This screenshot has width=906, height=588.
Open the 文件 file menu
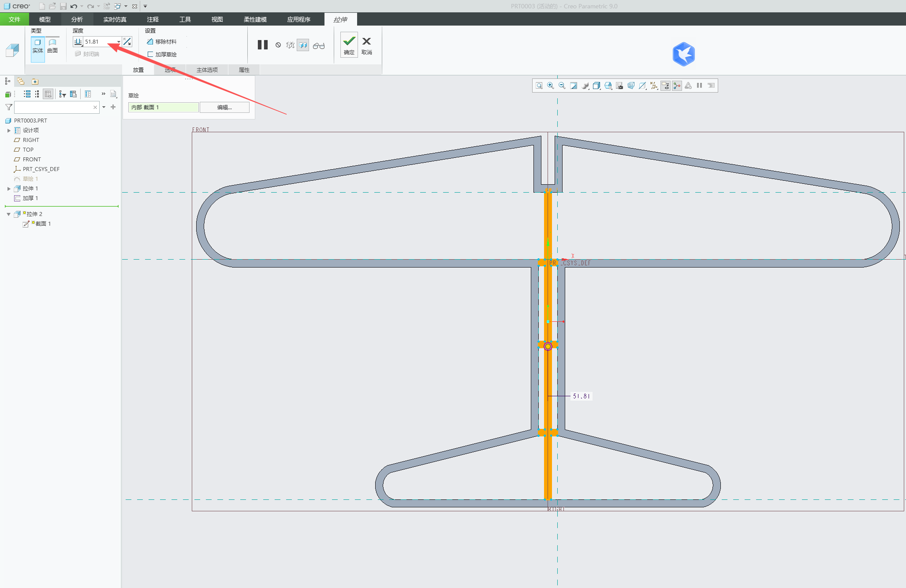point(15,19)
